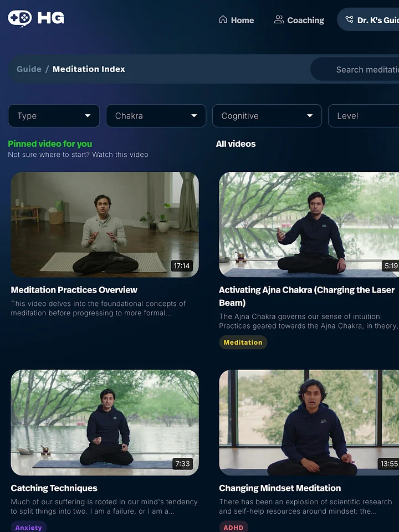Screen dimensions: 399x532
Task: Open the Home navigation tab
Action: 237,20
